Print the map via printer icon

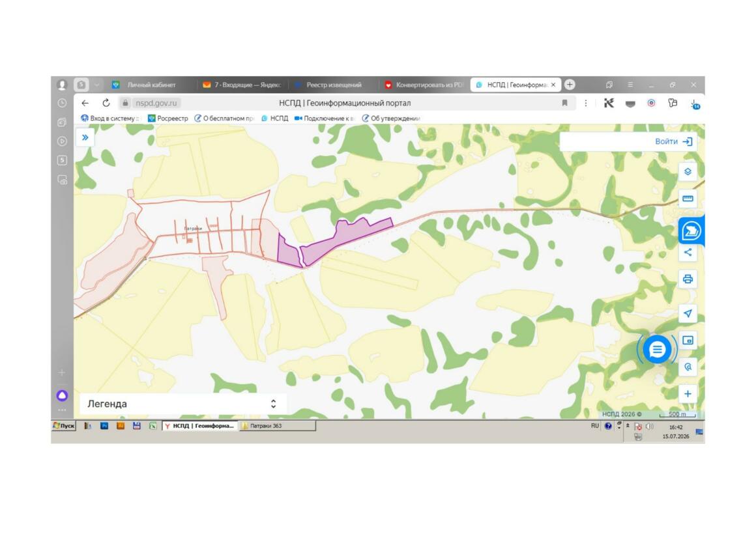pyautogui.click(x=688, y=279)
